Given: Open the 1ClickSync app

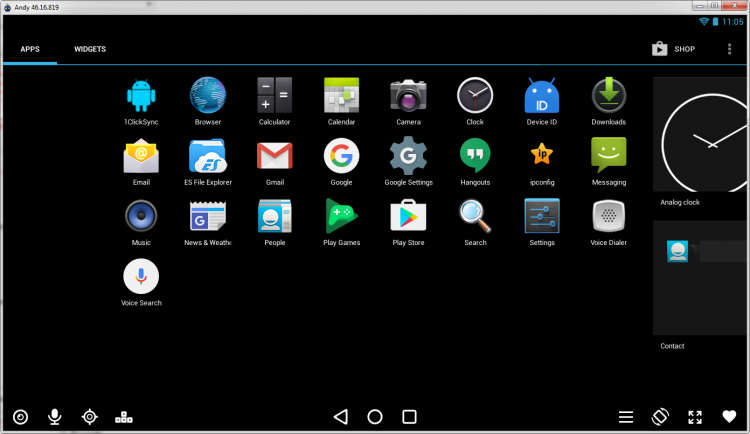Looking at the screenshot, I should pyautogui.click(x=141, y=100).
